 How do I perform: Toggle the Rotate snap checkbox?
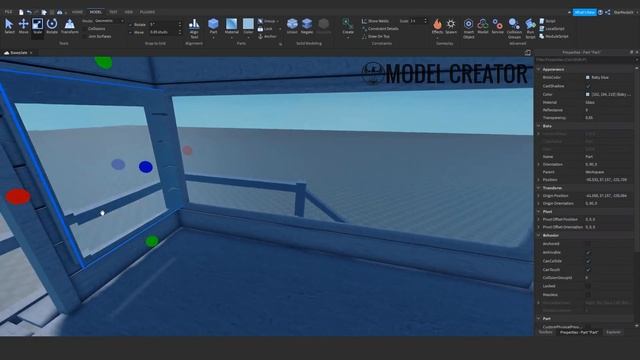click(131, 24)
